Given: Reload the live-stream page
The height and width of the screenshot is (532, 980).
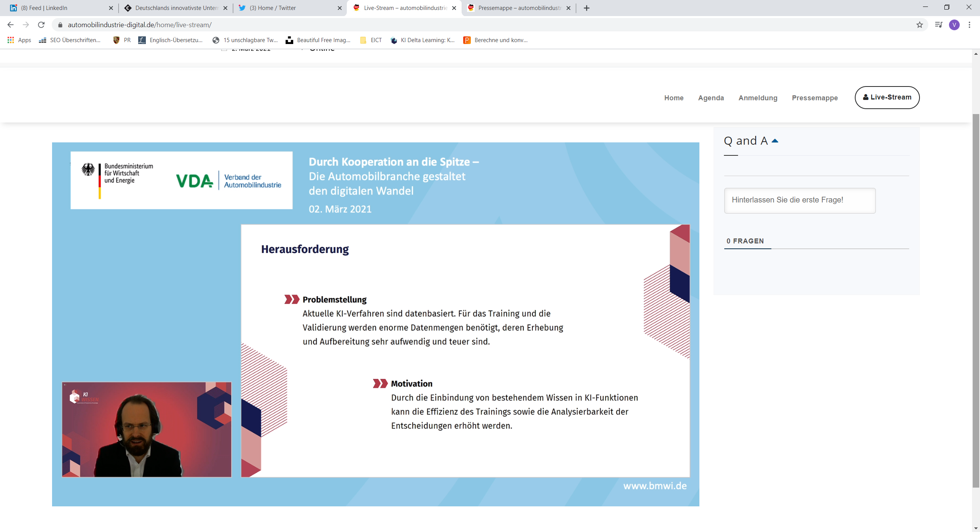Looking at the screenshot, I should coord(41,25).
